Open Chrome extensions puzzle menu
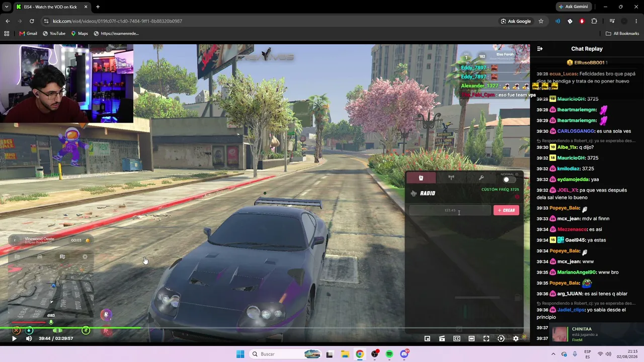Viewport: 644px width, 362px height. 594,21
